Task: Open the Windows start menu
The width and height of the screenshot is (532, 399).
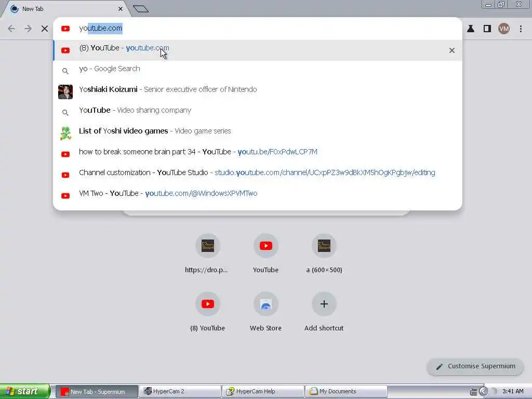Action: (x=25, y=391)
